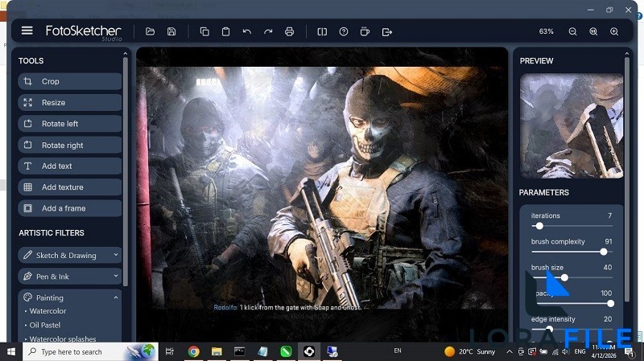Rotate the image right
The width and height of the screenshot is (644, 361).
coord(70,145)
